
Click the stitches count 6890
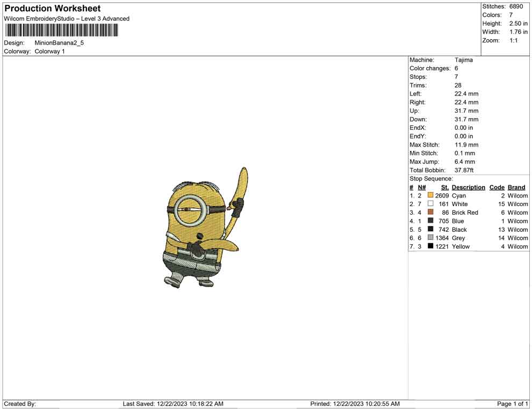516,6
